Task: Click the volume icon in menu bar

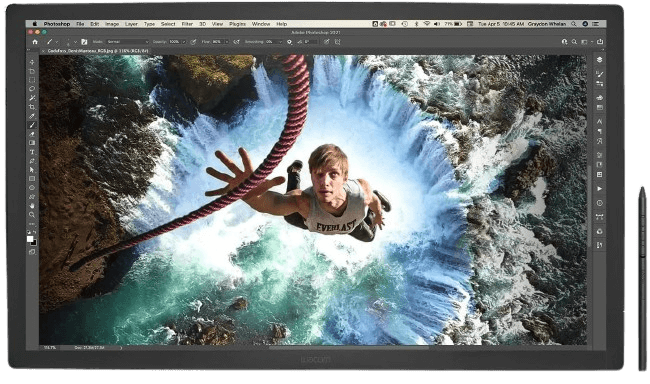Action: pyautogui.click(x=437, y=24)
